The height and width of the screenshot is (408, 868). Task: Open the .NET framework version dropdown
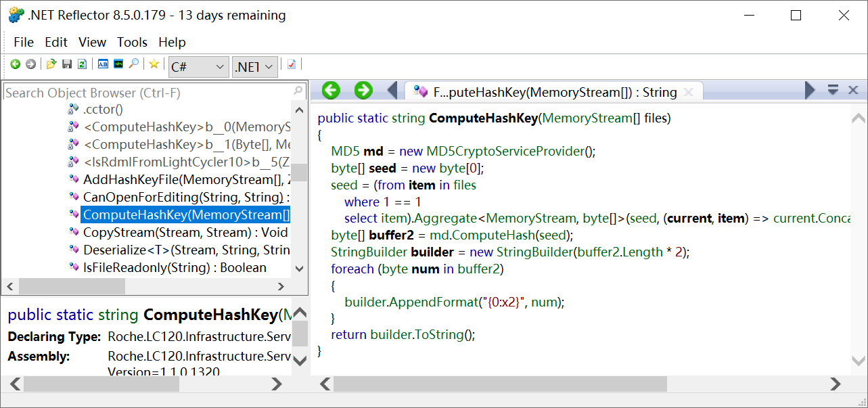255,67
